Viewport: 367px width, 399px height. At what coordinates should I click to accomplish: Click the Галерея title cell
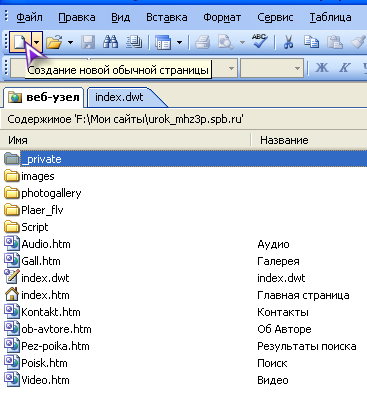point(278,261)
